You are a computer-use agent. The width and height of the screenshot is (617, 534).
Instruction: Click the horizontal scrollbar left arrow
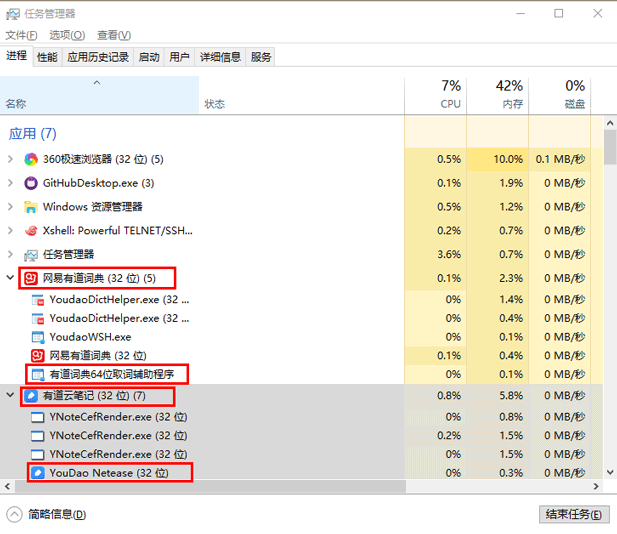[x=7, y=486]
